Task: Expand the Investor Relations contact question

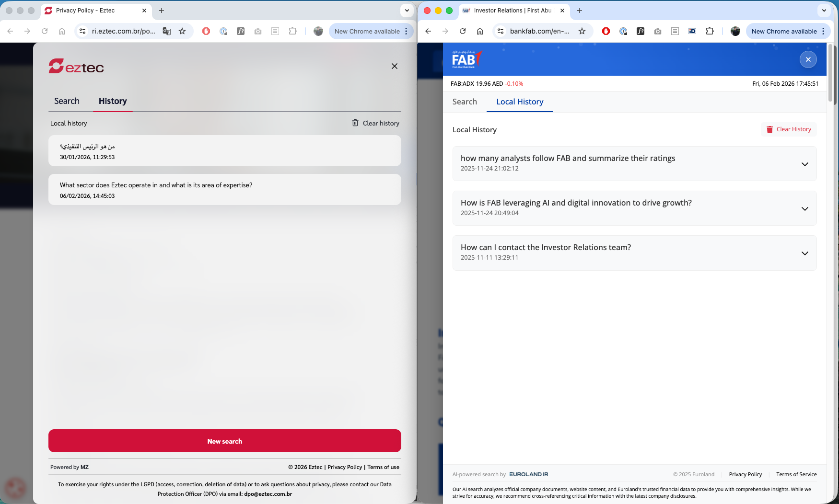Action: point(804,253)
